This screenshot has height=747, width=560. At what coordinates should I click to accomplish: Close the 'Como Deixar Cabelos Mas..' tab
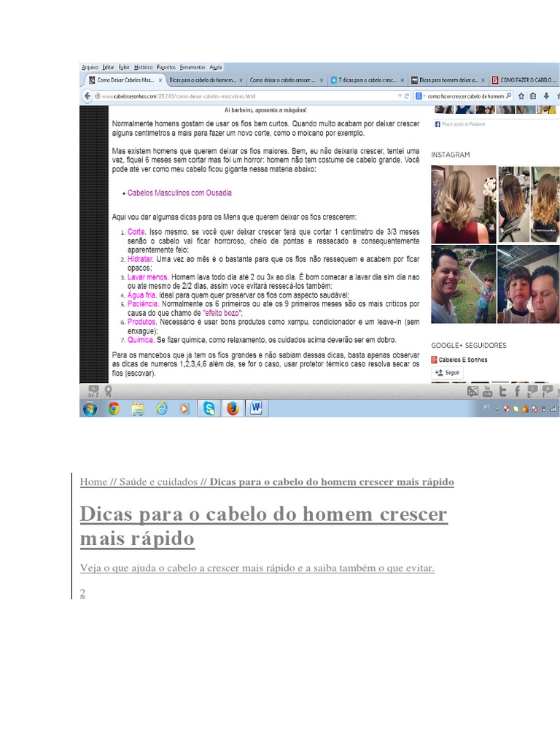tap(160, 80)
